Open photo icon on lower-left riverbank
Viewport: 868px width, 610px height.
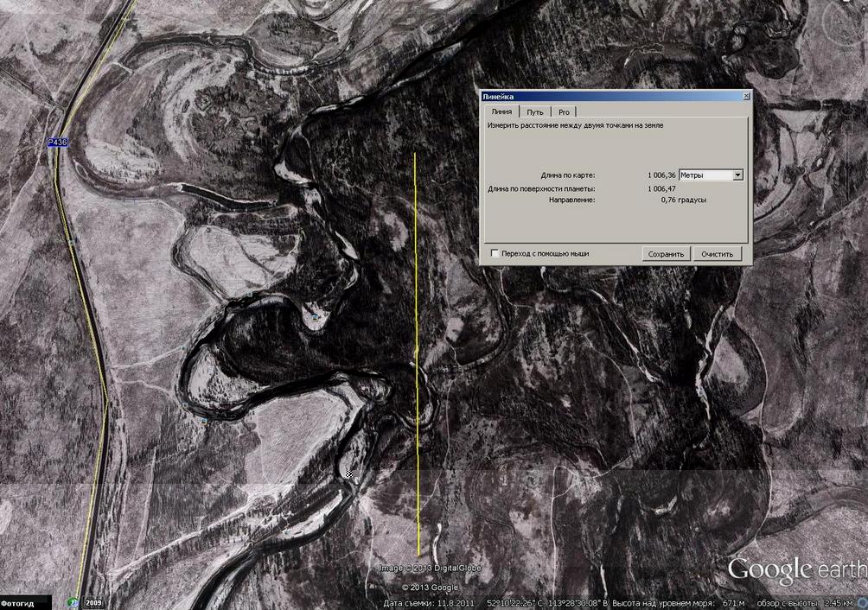click(203, 420)
